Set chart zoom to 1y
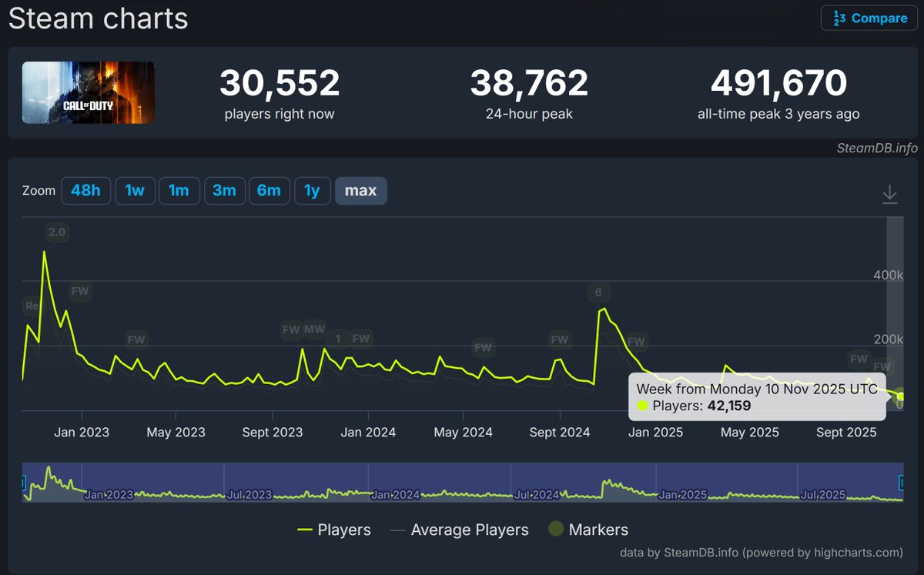This screenshot has width=924, height=575. pyautogui.click(x=312, y=190)
